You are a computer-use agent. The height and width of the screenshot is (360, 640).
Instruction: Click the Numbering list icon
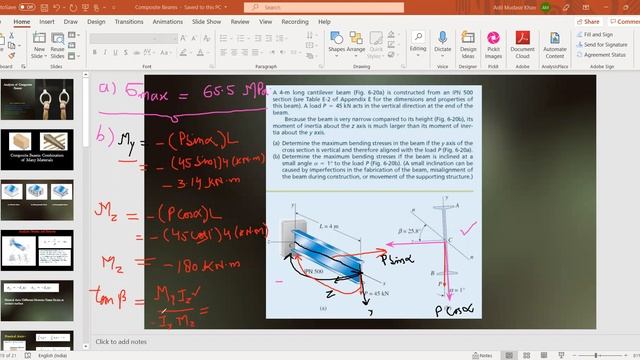pyautogui.click(x=242, y=38)
